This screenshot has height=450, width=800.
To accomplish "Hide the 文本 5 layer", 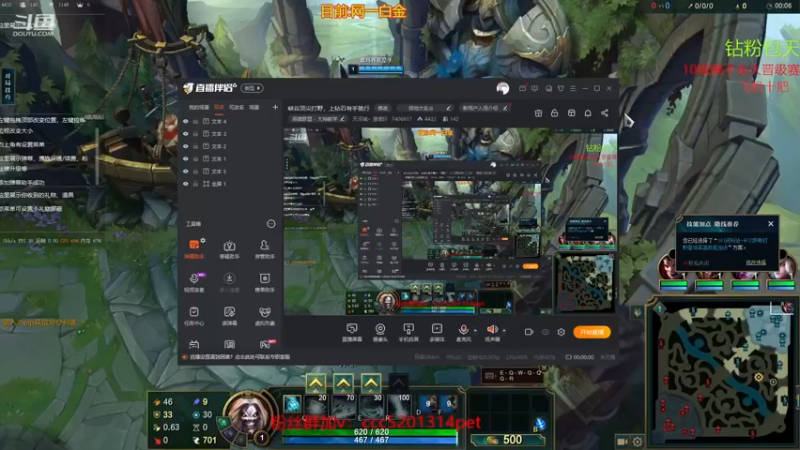I will pyautogui.click(x=186, y=171).
